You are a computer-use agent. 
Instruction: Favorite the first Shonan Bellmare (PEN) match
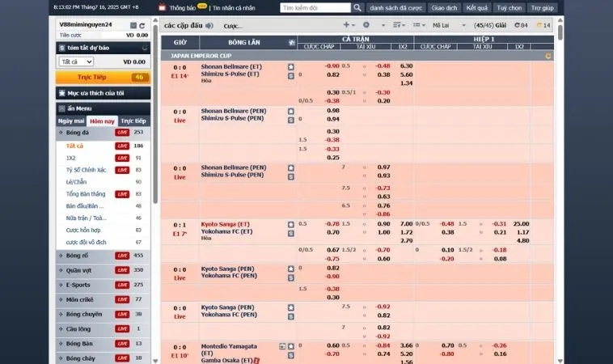point(291,112)
